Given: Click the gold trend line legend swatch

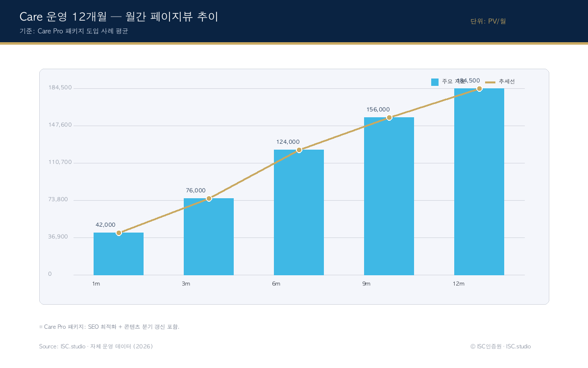Looking at the screenshot, I should click(x=490, y=82).
